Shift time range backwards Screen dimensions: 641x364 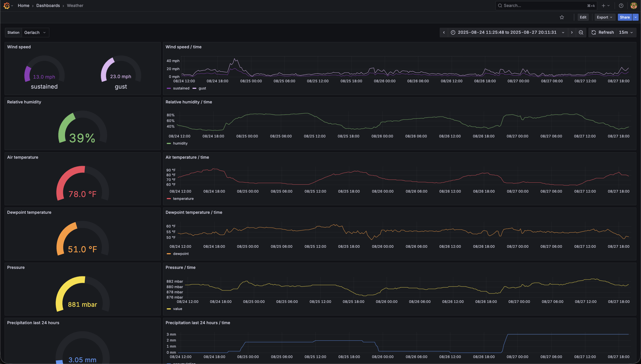(444, 32)
